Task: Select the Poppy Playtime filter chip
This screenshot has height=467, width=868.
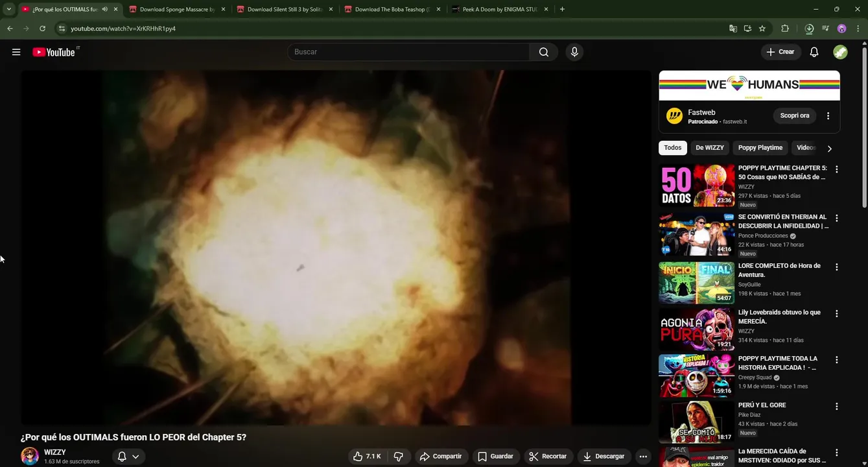Action: coord(760,148)
